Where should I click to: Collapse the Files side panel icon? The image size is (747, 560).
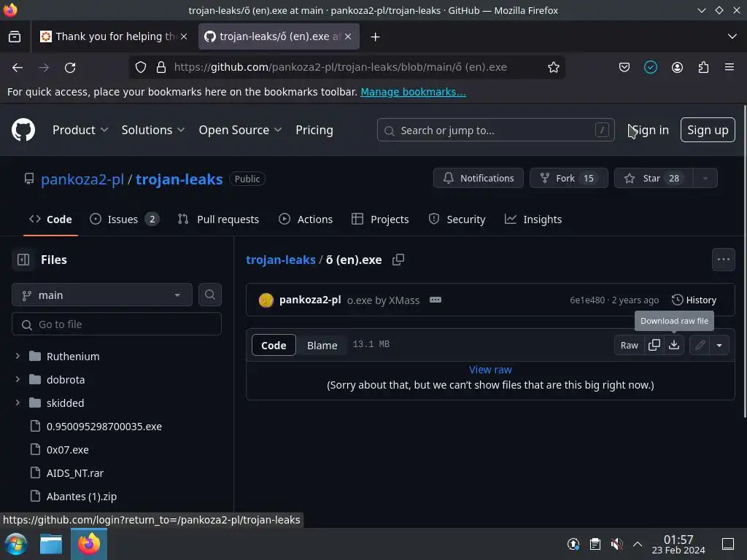pyautogui.click(x=23, y=260)
